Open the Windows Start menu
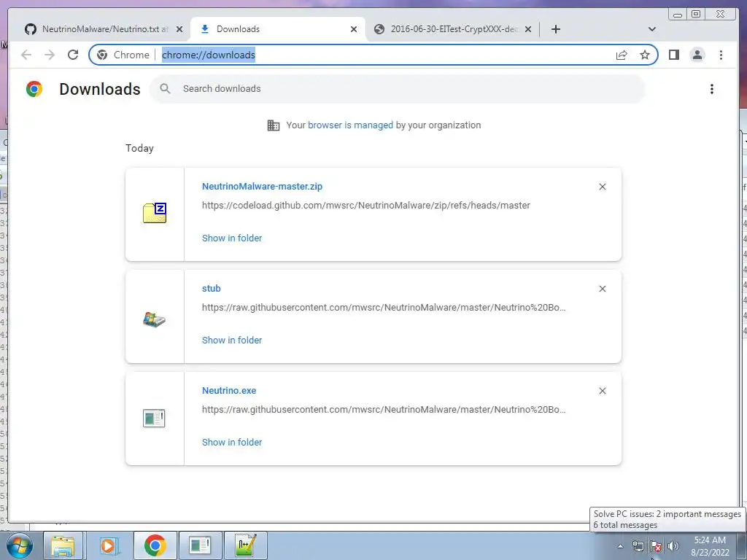The image size is (747, 560). (x=18, y=545)
